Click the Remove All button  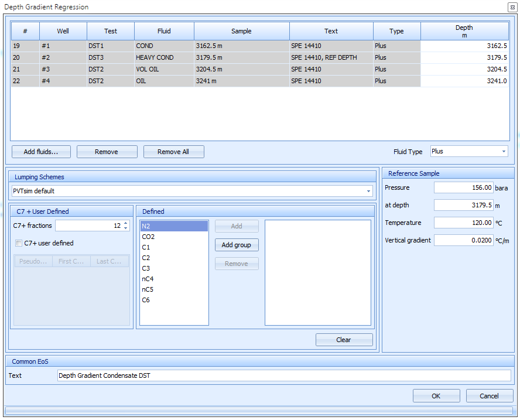click(x=173, y=152)
